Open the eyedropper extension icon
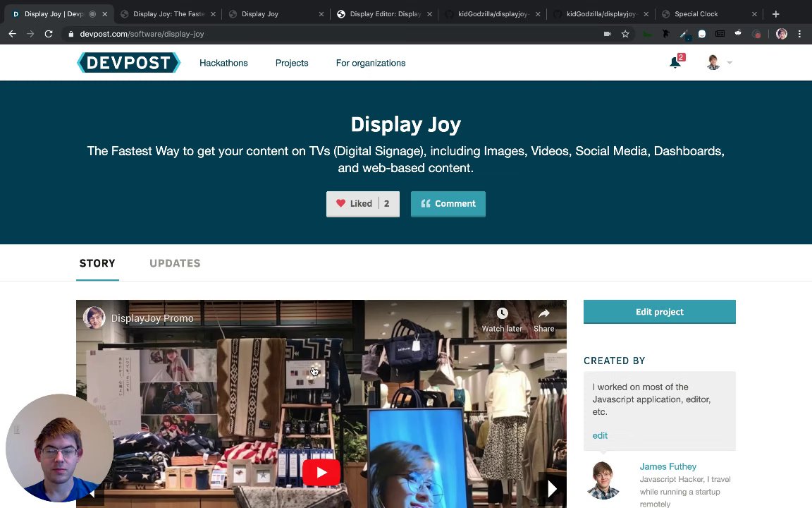Image resolution: width=812 pixels, height=508 pixels. pyautogui.click(x=684, y=34)
